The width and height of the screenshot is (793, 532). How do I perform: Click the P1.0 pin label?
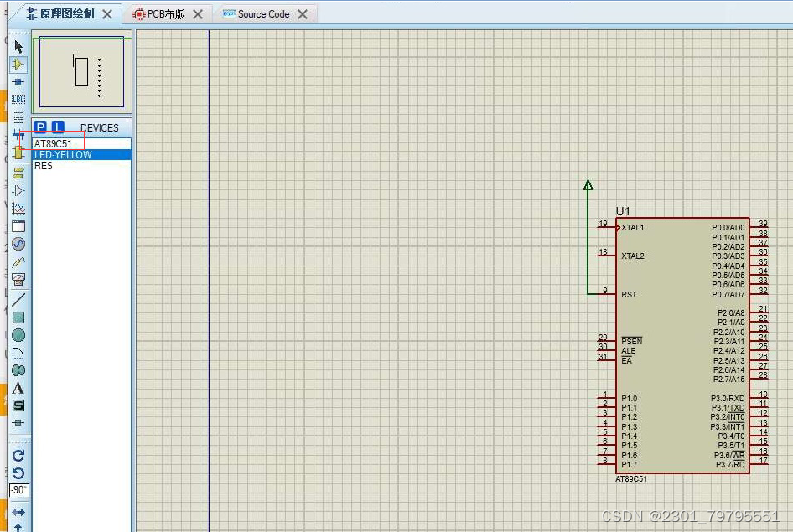point(630,398)
